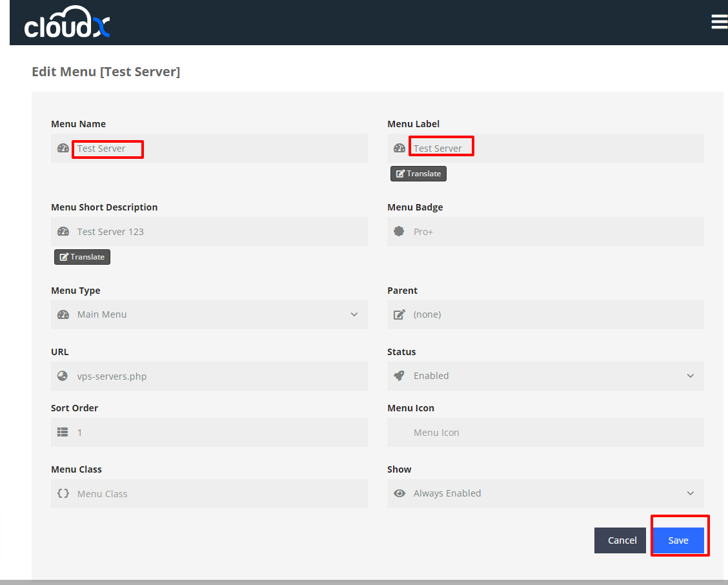Click the globe icon beside the URL field
The width and height of the screenshot is (728, 585).
pos(63,376)
